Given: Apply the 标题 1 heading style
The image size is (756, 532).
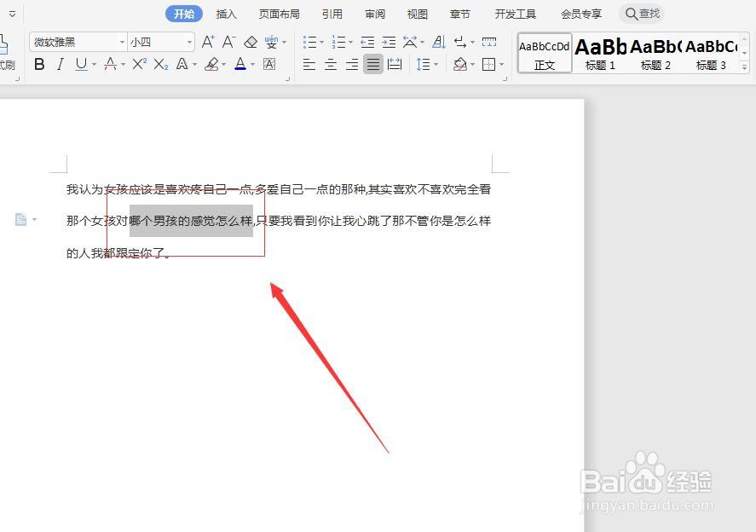Looking at the screenshot, I should point(600,51).
